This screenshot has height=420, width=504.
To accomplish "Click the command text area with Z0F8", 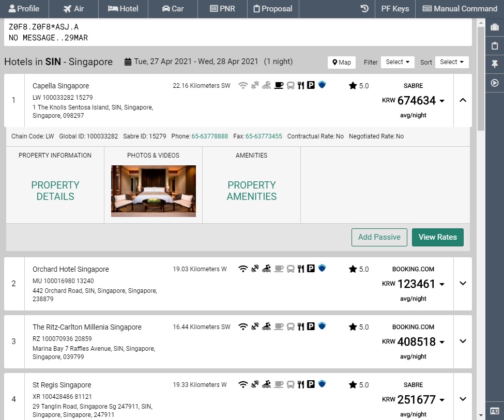I will pos(238,32).
